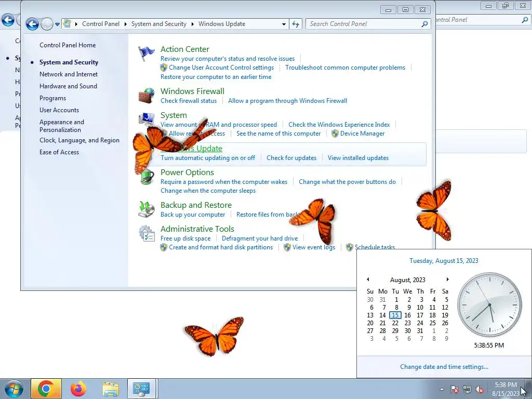Launch Firefox from the taskbar

tap(78, 389)
